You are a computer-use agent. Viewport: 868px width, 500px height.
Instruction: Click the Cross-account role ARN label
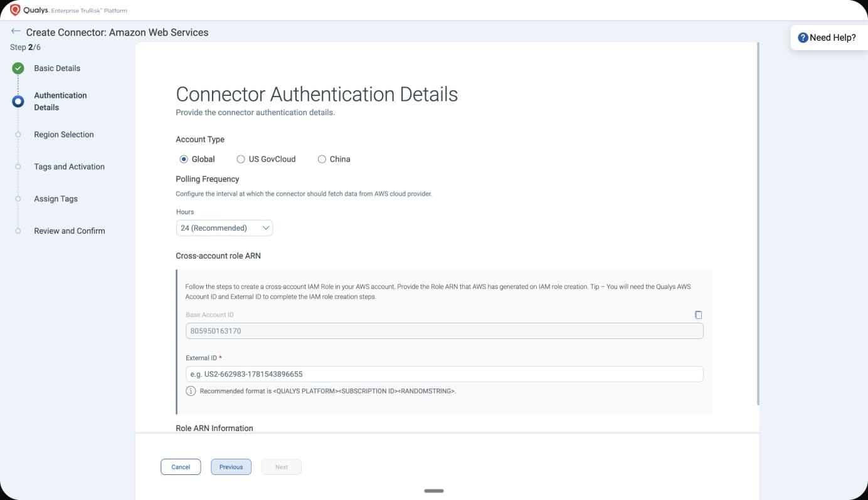pos(218,256)
